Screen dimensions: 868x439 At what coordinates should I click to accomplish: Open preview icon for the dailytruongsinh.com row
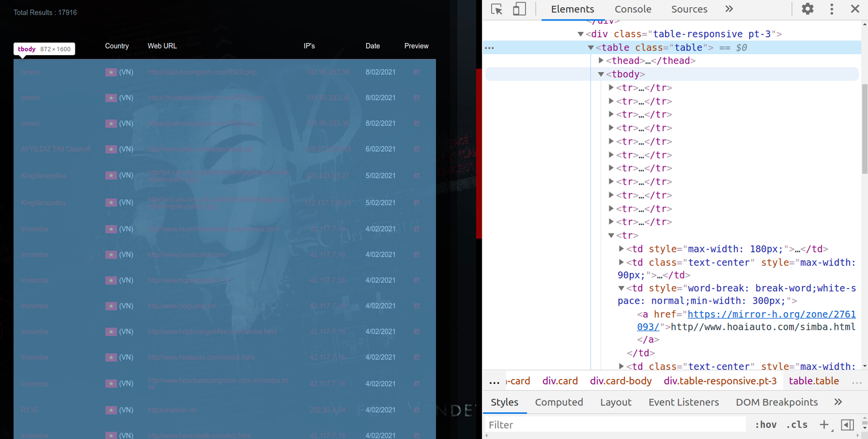tap(417, 72)
